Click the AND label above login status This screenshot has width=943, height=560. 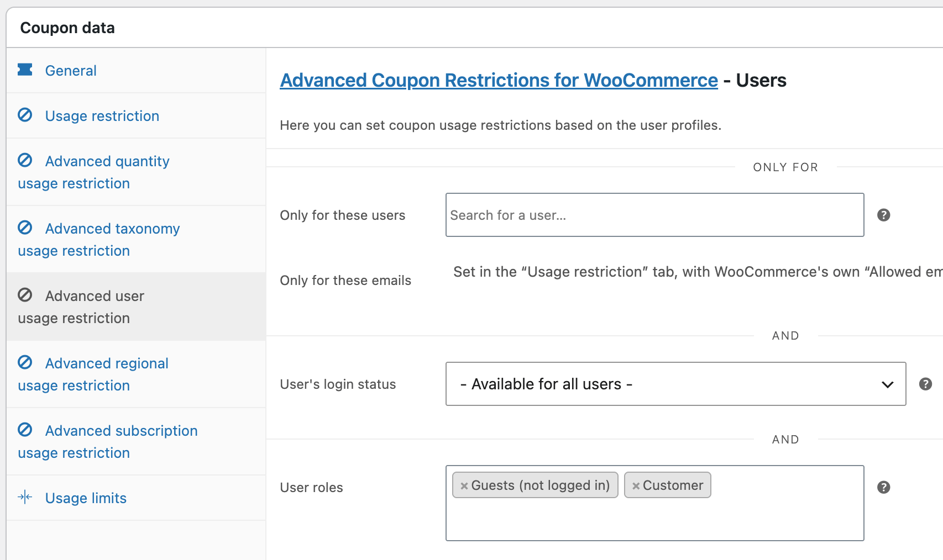point(785,336)
